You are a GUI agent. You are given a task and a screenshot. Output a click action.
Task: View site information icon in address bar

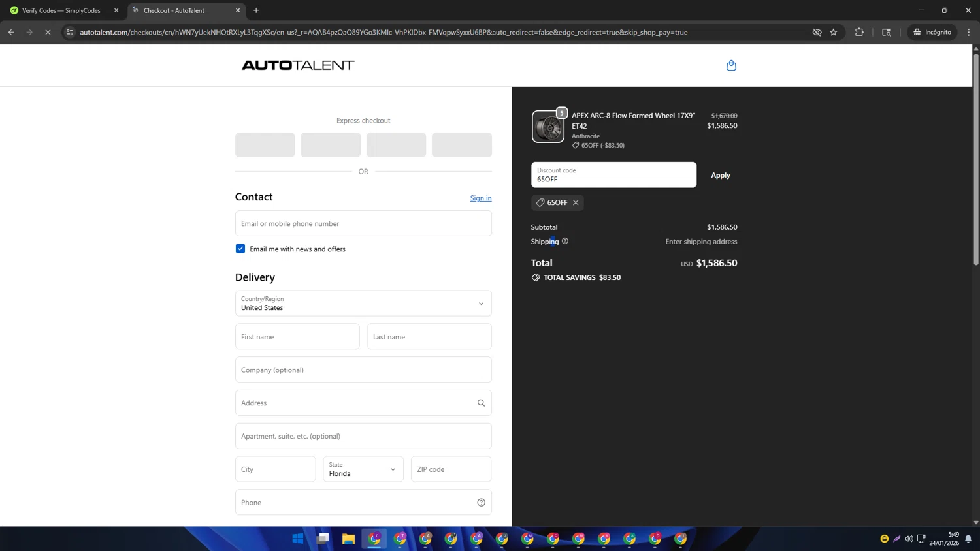(x=70, y=32)
